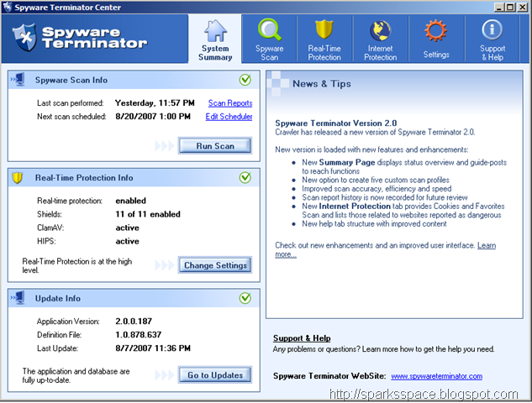Click the Real-time protection 'enabled' value
Viewport: 532px width, 403px height.
click(130, 201)
